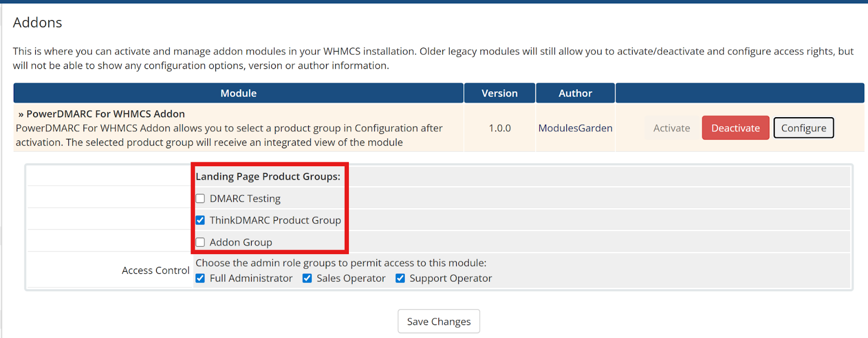
Task: Click the Access Control label
Action: click(156, 270)
